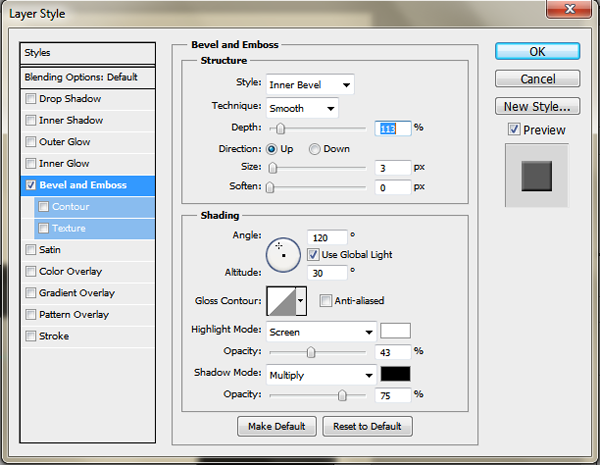The width and height of the screenshot is (600, 465).
Task: Open the Highlight Mode dropdown showing Screen
Action: 321,332
